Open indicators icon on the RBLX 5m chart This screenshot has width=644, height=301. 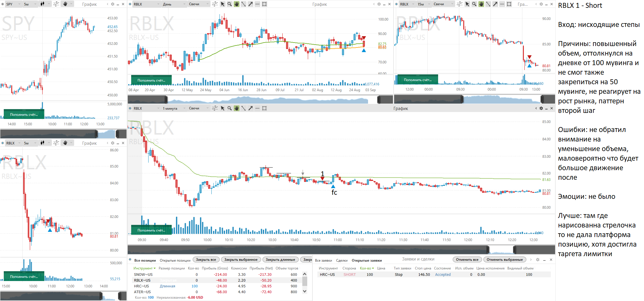[56, 143]
